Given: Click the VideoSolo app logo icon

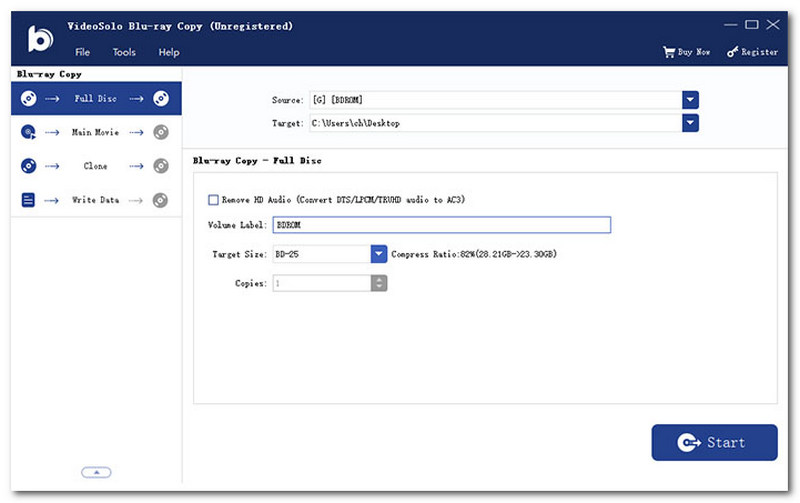Looking at the screenshot, I should pyautogui.click(x=40, y=37).
